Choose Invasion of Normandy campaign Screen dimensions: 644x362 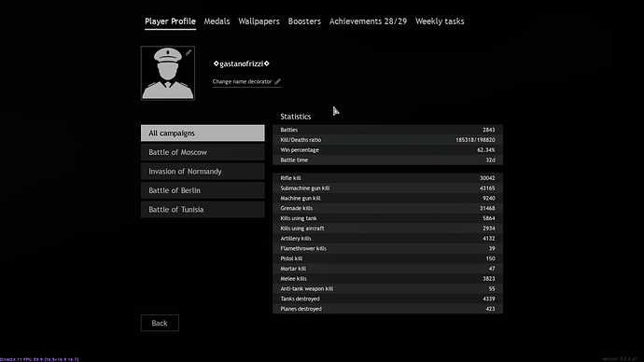click(x=203, y=171)
